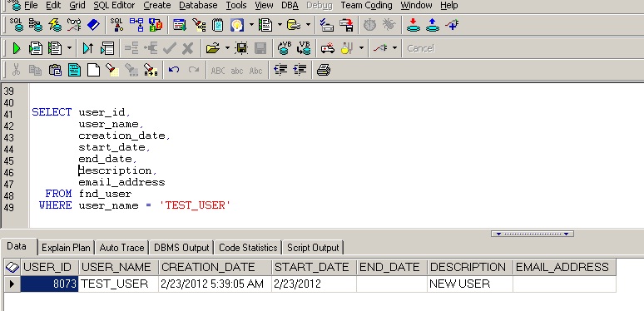Click the first VB code icon
The image size is (644, 311).
coord(285,48)
